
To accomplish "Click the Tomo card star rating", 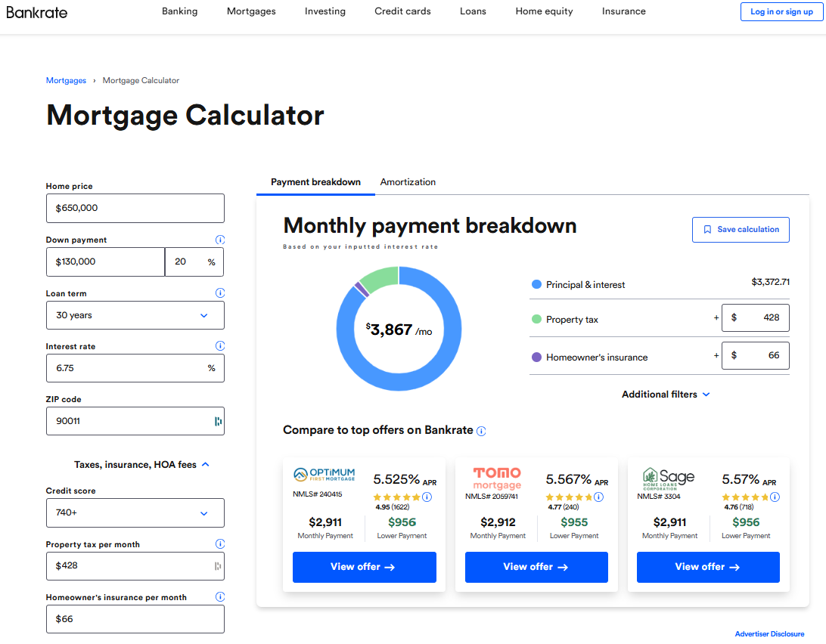I will 569,497.
